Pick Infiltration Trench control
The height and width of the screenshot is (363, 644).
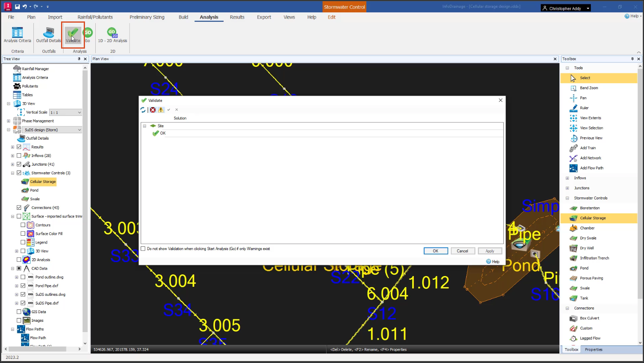(594, 258)
